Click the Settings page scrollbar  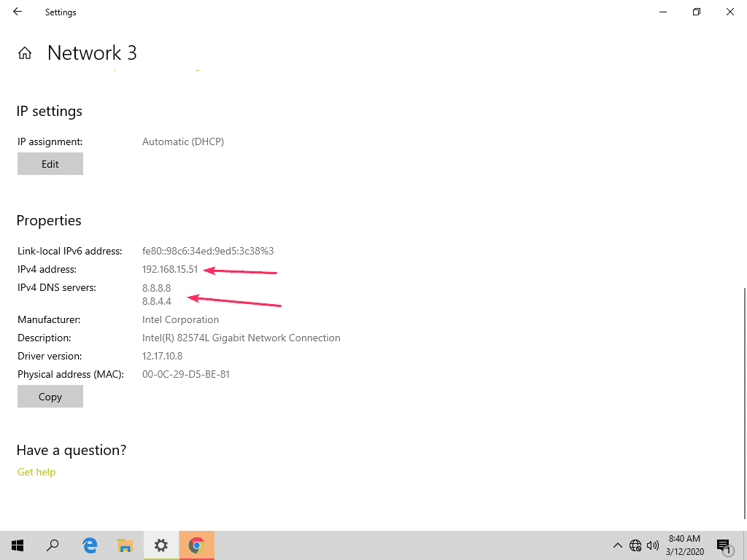744,402
